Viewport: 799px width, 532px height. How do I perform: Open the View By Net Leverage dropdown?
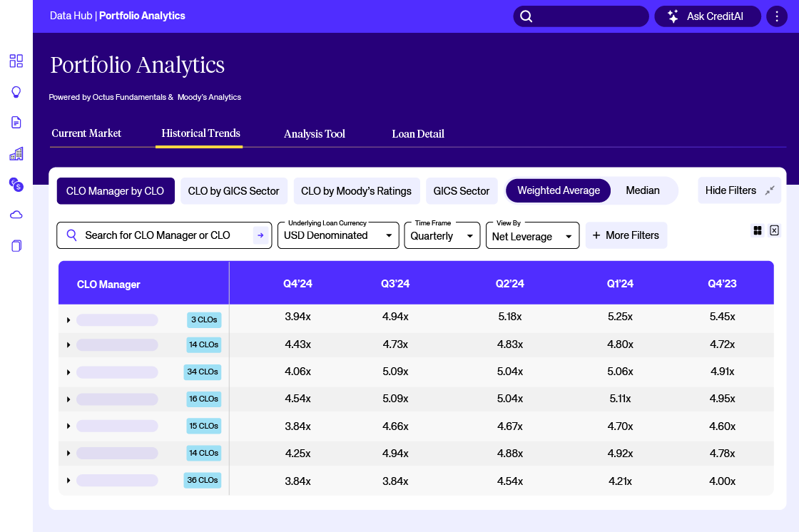532,235
